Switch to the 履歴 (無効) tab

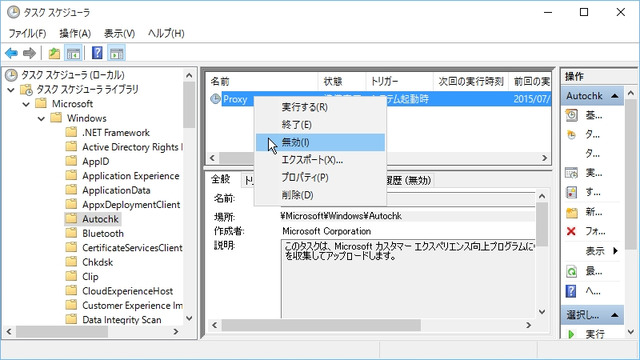408,180
